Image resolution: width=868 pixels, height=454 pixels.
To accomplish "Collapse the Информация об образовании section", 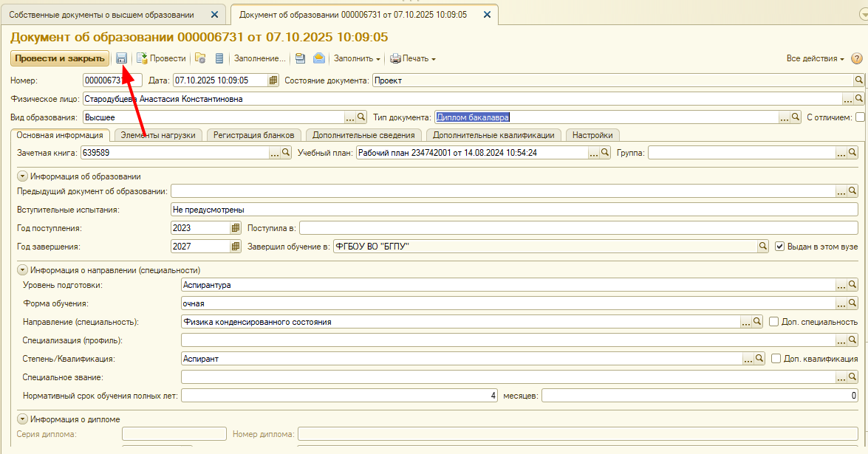I will [22, 176].
